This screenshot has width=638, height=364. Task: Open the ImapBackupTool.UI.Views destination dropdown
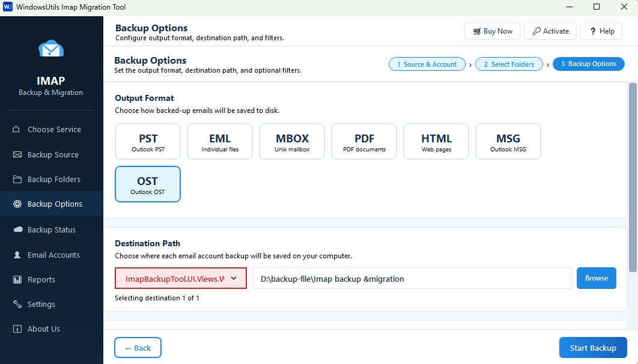pos(181,278)
